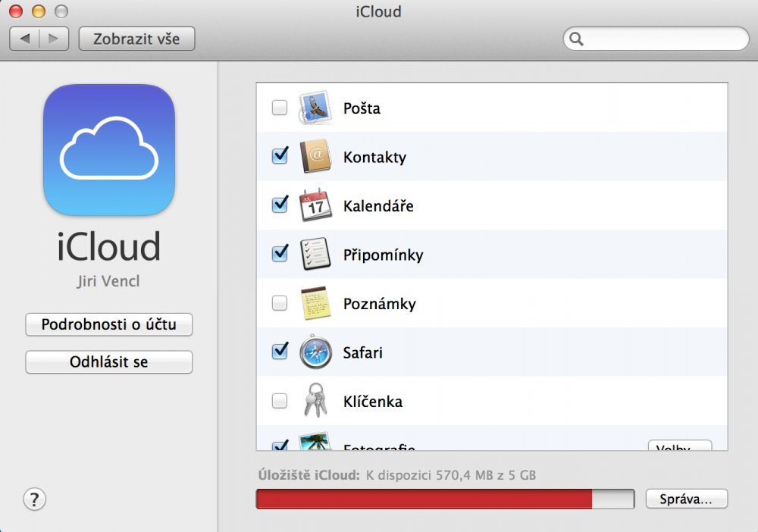The width and height of the screenshot is (758, 532).
Task: Uncheck Safari syncing
Action: [279, 352]
